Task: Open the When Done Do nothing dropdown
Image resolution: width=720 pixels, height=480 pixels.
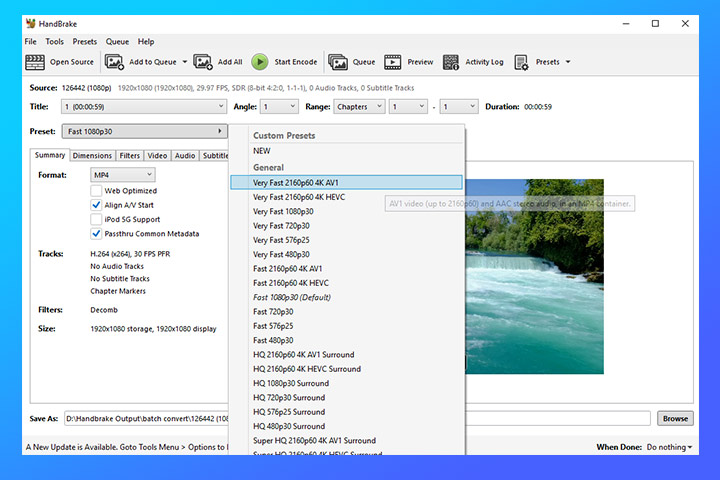Action: (669, 447)
